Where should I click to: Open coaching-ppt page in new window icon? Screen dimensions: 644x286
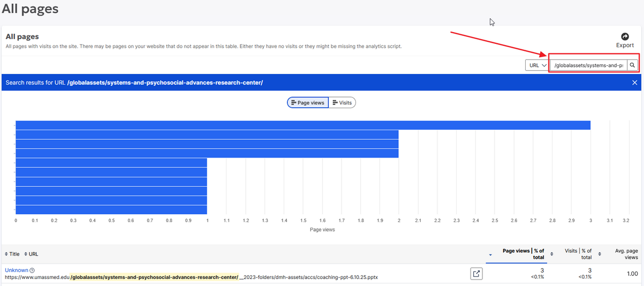pos(476,274)
